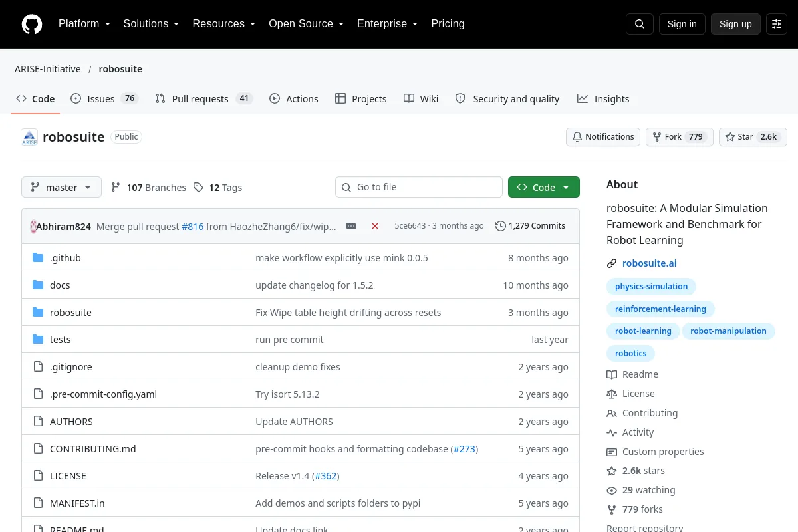Switch to the Projects tab

coord(360,98)
